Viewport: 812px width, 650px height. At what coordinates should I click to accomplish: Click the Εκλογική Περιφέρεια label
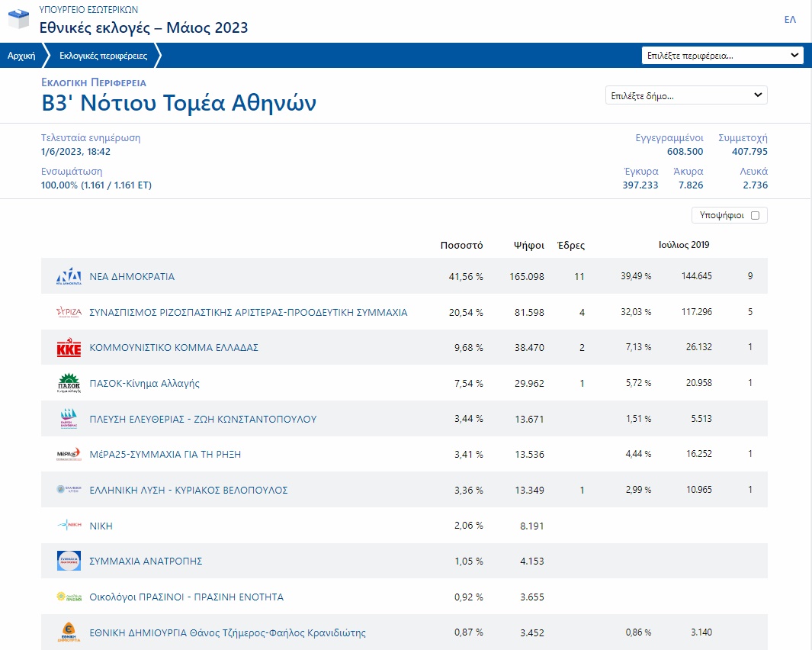click(94, 82)
